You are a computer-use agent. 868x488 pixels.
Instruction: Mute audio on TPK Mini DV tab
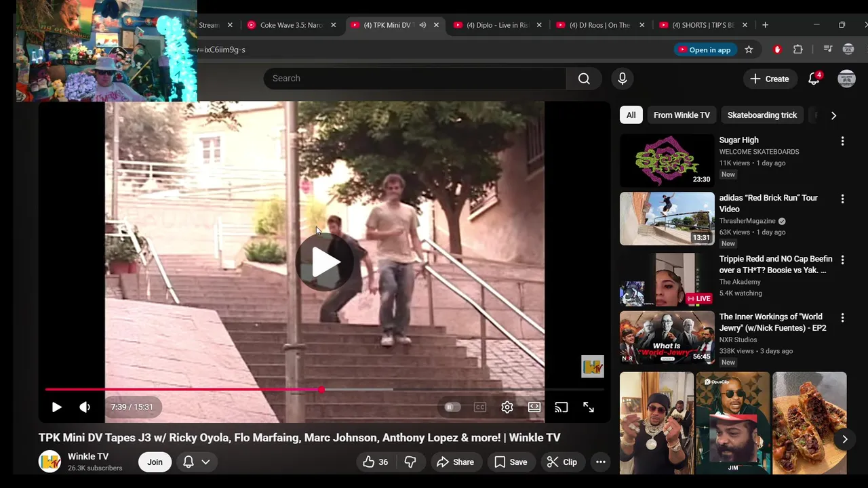(422, 25)
